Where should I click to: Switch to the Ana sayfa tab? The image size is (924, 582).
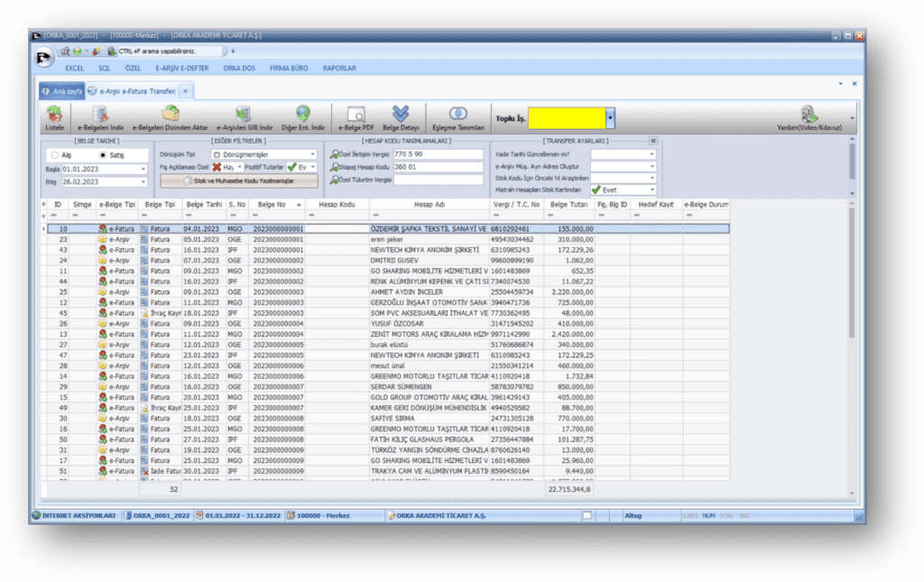65,91
